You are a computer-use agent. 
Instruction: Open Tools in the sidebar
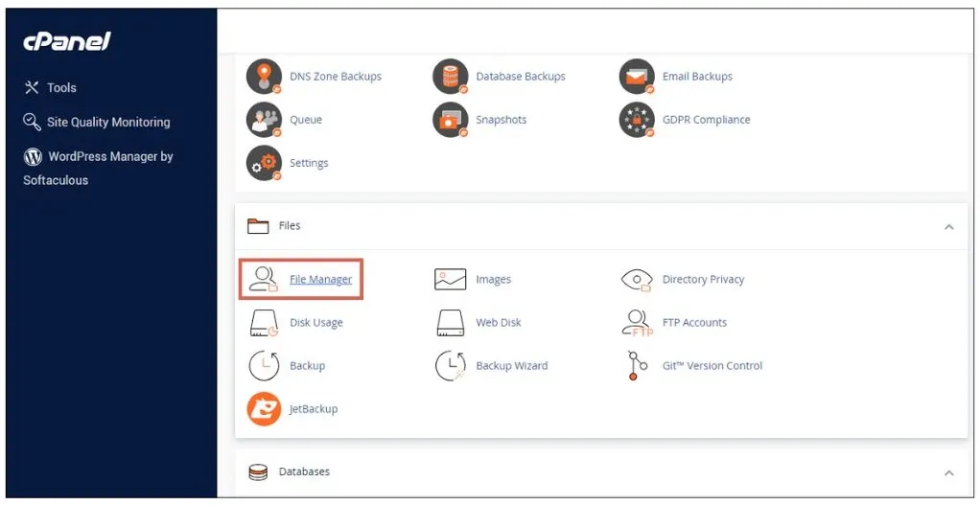[61, 87]
